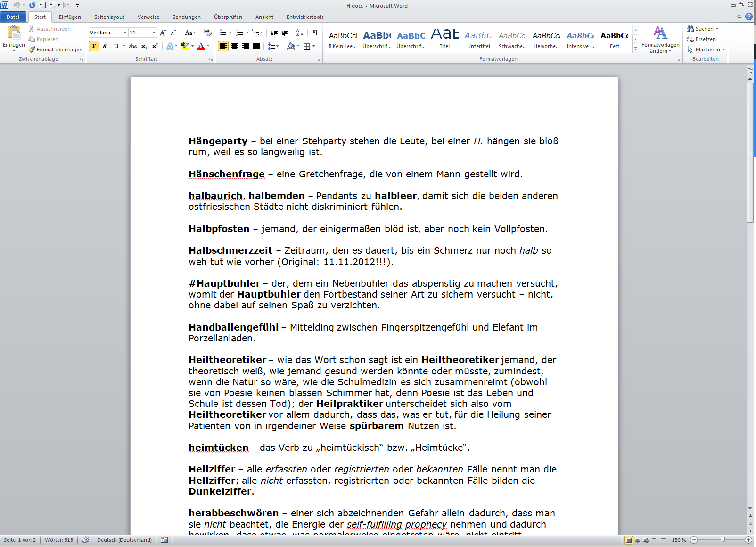This screenshot has height=547, width=756.
Task: Apply the Titel style
Action: (445, 39)
